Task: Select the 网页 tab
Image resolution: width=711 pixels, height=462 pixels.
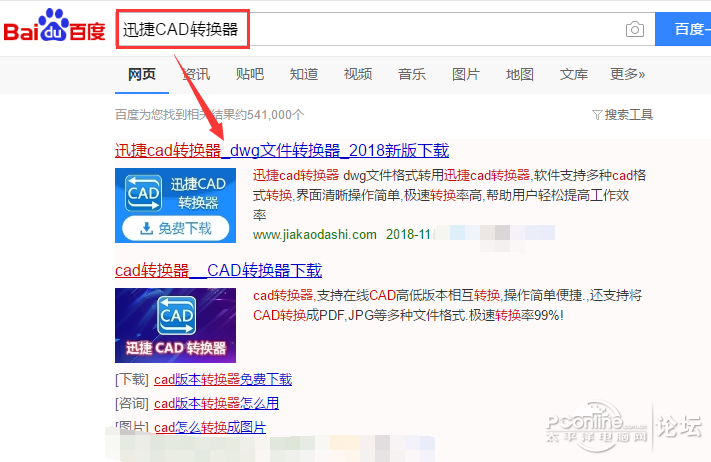Action: pyautogui.click(x=142, y=74)
